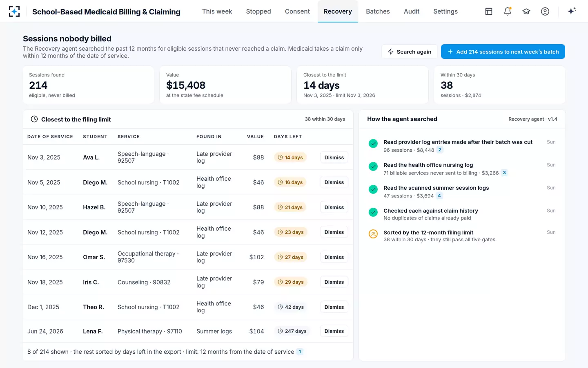
Task: Dismiss the Theo R. session
Action: point(334,307)
